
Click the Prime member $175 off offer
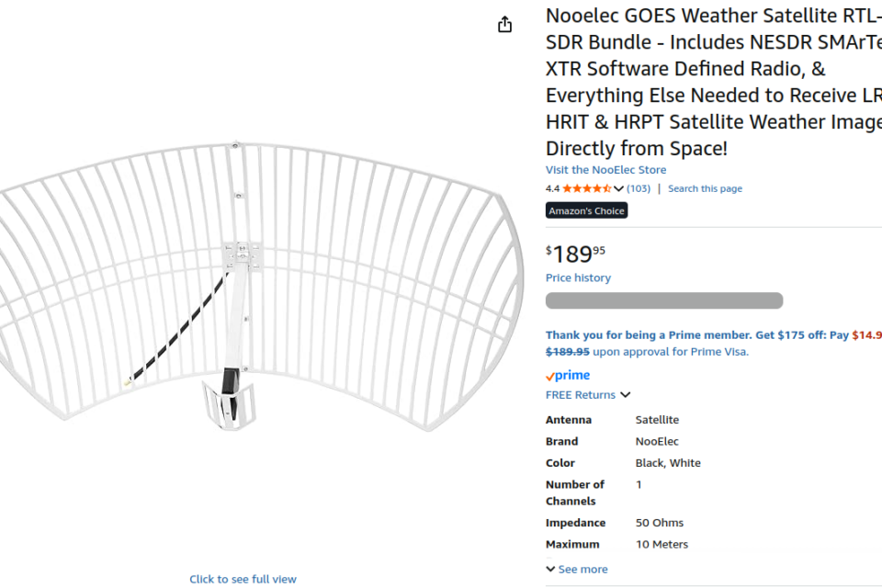[x=696, y=335]
